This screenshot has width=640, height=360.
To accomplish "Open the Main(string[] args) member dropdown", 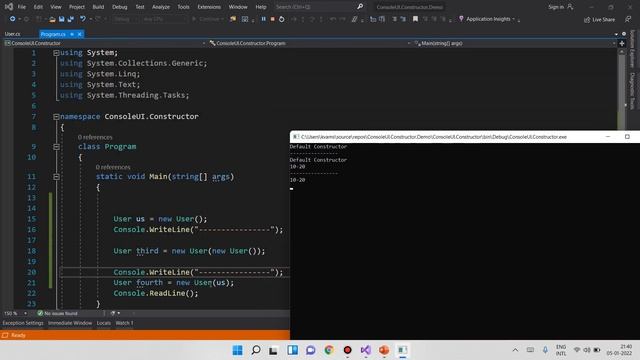I will [514, 43].
